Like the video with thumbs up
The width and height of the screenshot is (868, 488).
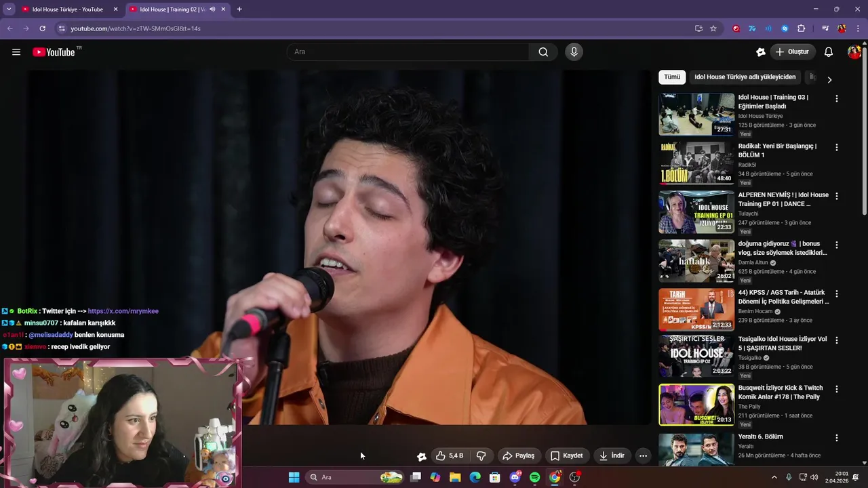pos(450,456)
